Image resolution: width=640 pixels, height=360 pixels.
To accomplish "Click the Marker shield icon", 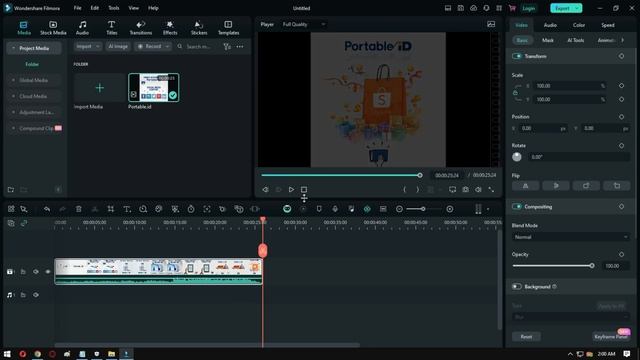I will click(x=319, y=209).
